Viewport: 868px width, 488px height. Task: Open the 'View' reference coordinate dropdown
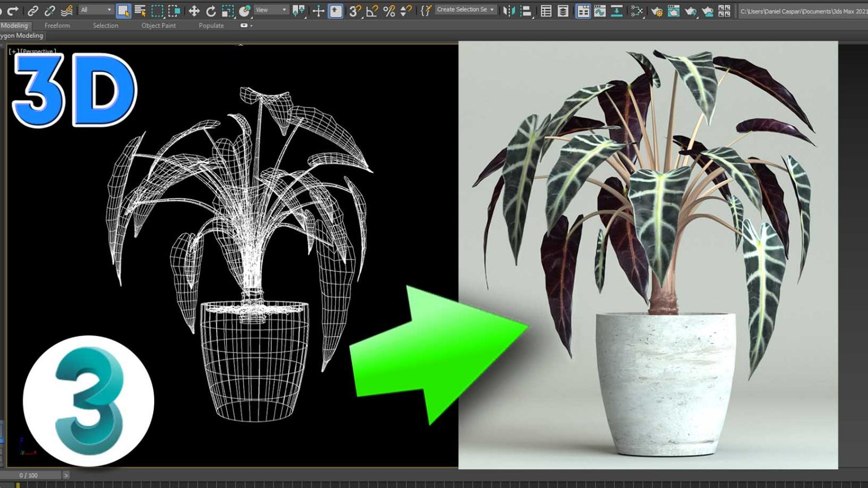coord(271,10)
